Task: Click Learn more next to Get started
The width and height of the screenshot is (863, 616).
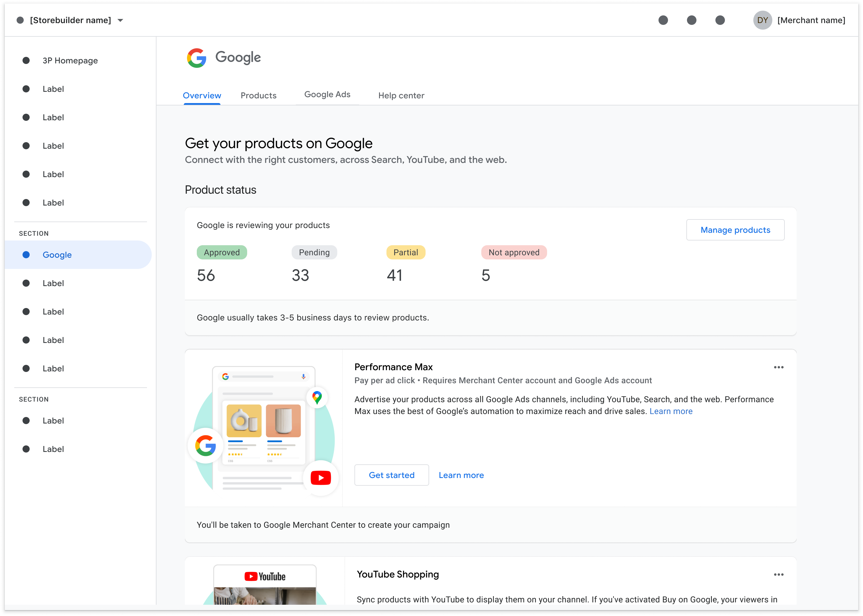Action: pos(461,475)
